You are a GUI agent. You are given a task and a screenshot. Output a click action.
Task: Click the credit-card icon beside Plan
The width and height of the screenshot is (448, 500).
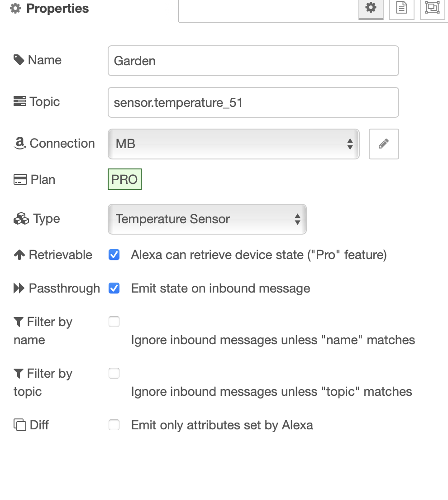(x=19, y=179)
